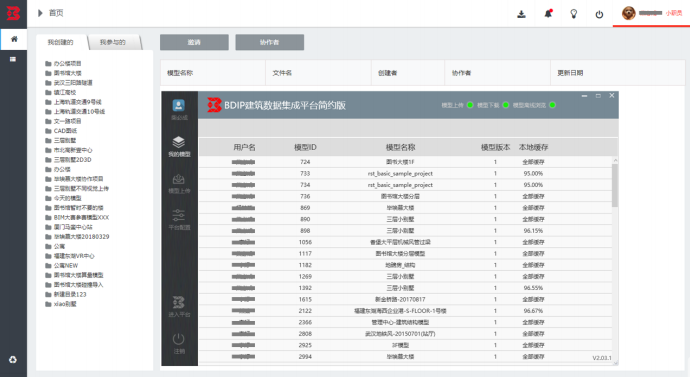The width and height of the screenshot is (690, 377).
Task: Open the 办公楼项目 folder
Action: click(63, 63)
